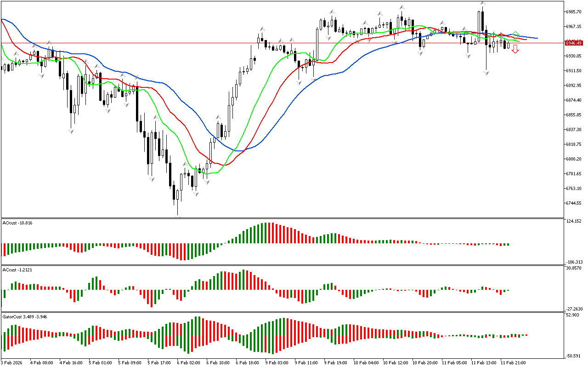Select up fractal above the 11 Feb peak candle
This screenshot has width=588, height=368.
483,3
